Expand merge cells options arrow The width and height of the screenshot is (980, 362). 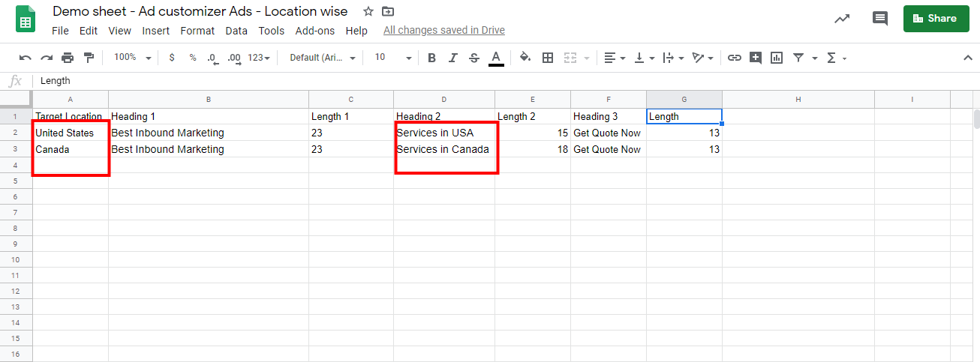point(587,58)
